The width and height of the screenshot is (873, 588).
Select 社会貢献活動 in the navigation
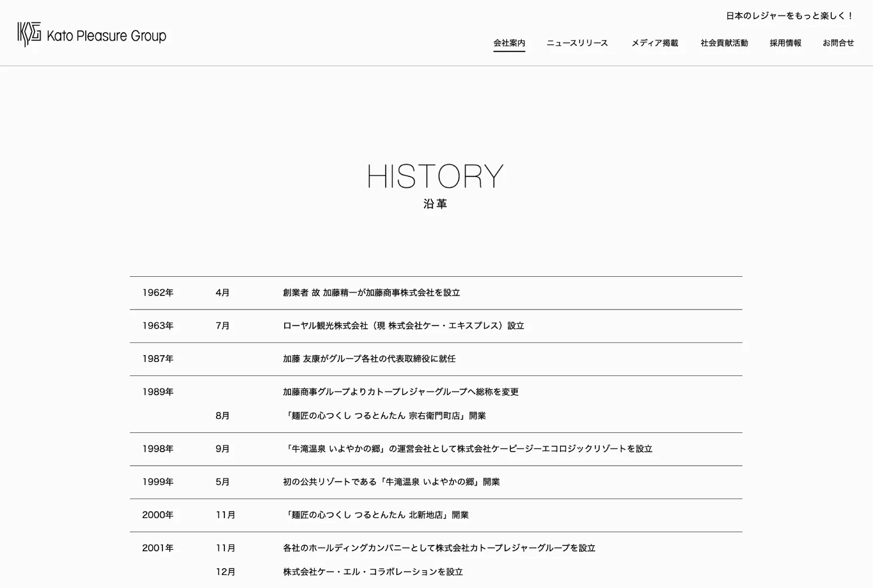724,43
